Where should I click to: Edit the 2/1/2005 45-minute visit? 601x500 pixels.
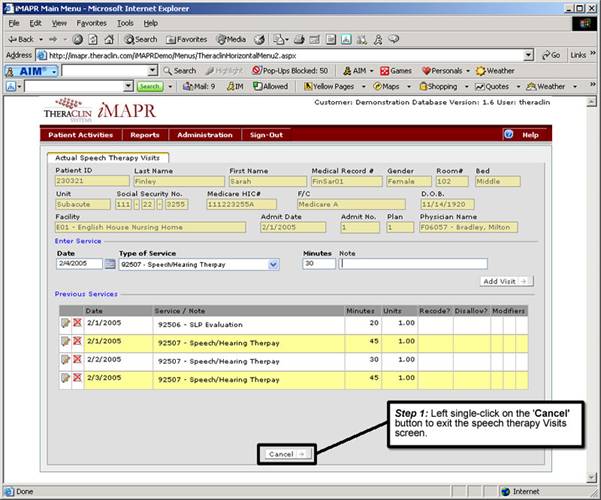tap(66, 341)
